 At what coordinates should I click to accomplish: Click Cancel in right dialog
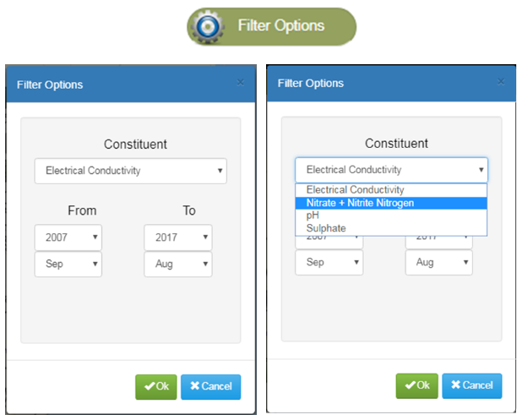(x=471, y=385)
